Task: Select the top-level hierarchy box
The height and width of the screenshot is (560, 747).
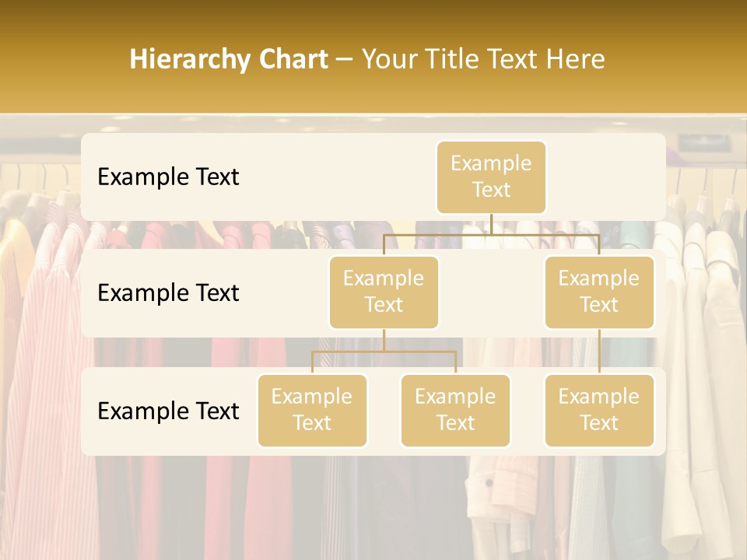Action: [491, 177]
